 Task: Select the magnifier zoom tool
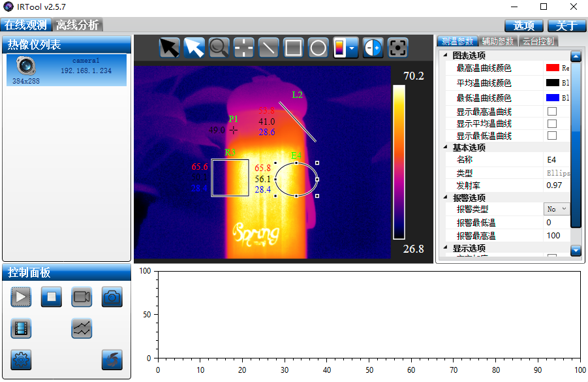pyautogui.click(x=219, y=48)
